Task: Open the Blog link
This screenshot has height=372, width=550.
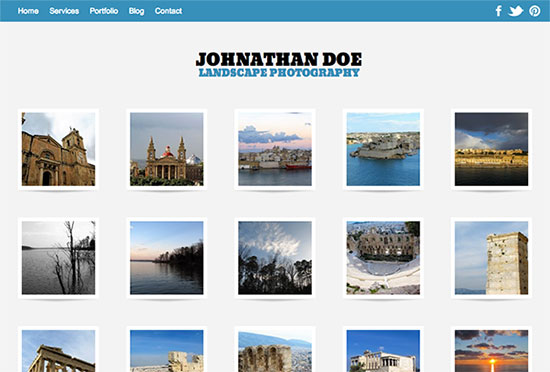Action: click(x=136, y=11)
